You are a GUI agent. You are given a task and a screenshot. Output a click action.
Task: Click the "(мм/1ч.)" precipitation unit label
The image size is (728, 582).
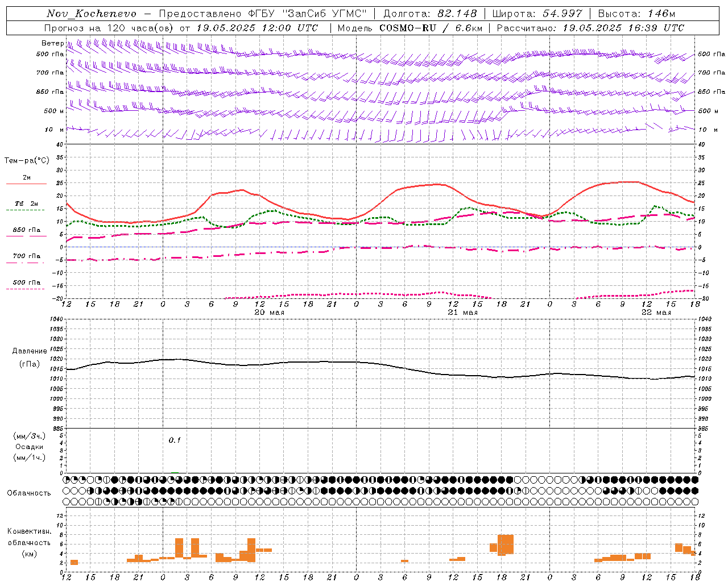click(30, 458)
